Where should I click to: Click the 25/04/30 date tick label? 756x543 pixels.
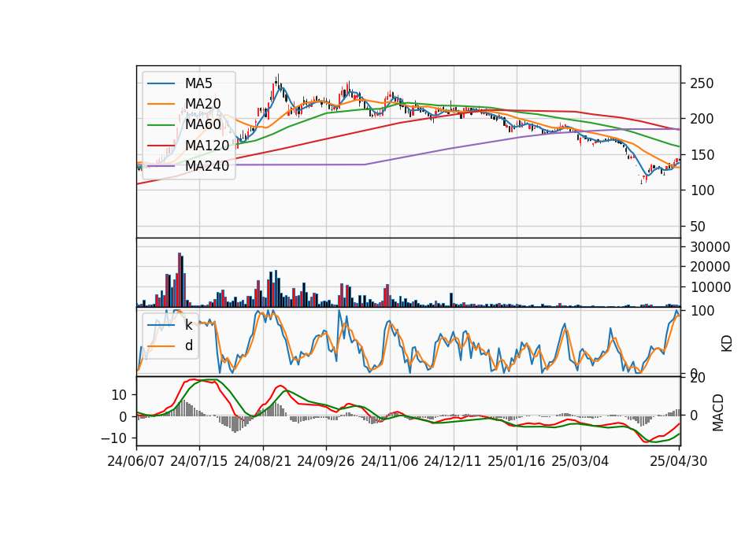click(x=679, y=461)
